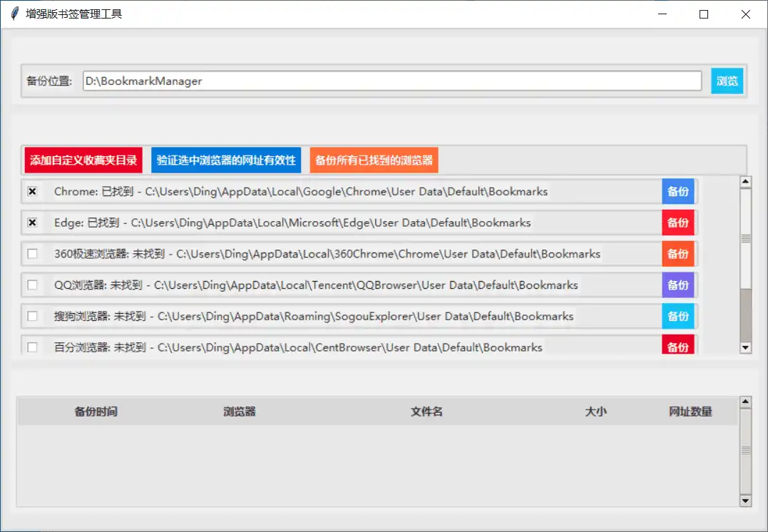Image resolution: width=768 pixels, height=532 pixels.
Task: Toggle the Chrome browser checkbox
Action: [32, 191]
